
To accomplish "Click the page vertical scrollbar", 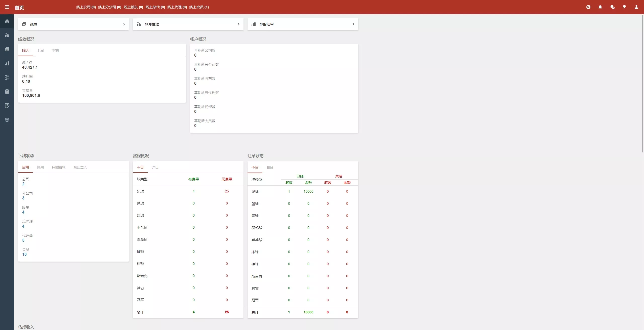I will click(643, 84).
